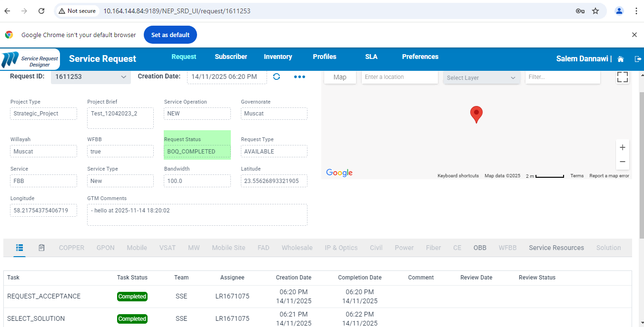Screen dimensions: 644x327
Task: Click the logout icon in header
Action: [638, 59]
